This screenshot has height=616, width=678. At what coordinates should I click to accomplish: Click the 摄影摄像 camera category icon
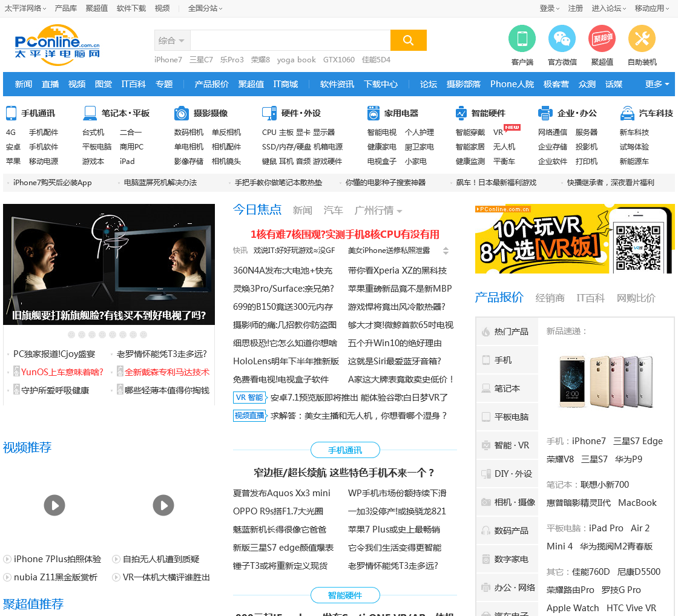pyautogui.click(x=181, y=113)
